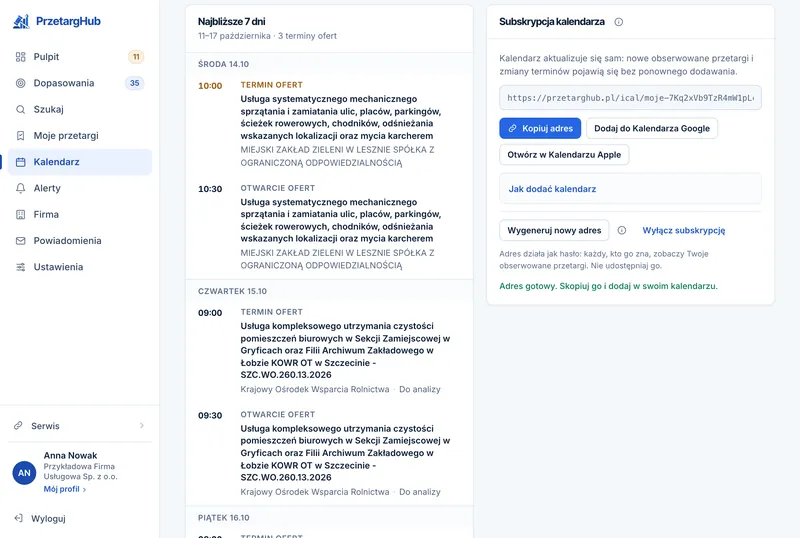Screen dimensions: 800x538
Task: Click the Kalendarz calendar icon
Action: (20, 162)
